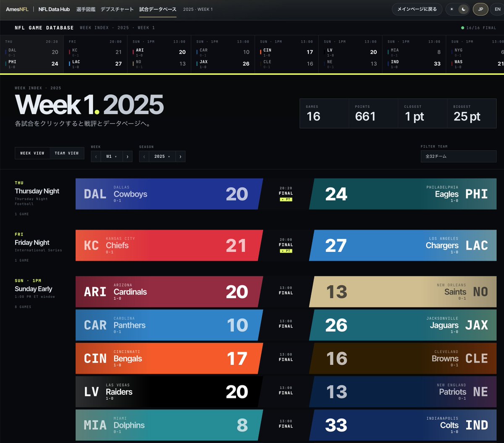
Task: Select JP language toggle
Action: (480, 9)
